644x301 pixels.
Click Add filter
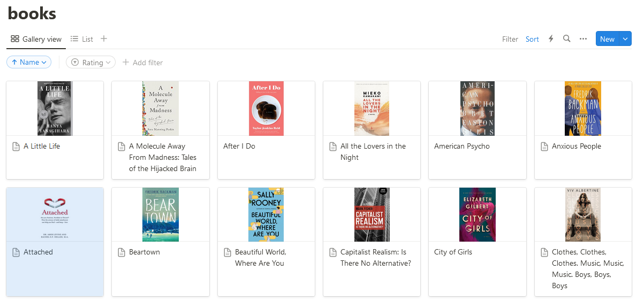pyautogui.click(x=142, y=63)
